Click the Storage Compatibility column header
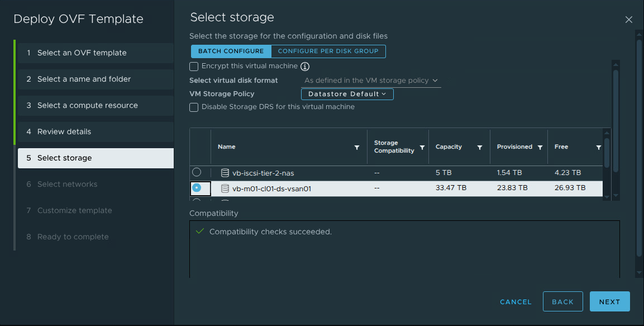The image size is (644, 326). [x=394, y=147]
